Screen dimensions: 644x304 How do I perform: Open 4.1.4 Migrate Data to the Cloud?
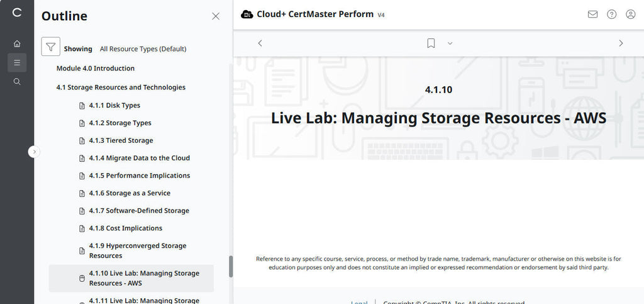(x=139, y=158)
